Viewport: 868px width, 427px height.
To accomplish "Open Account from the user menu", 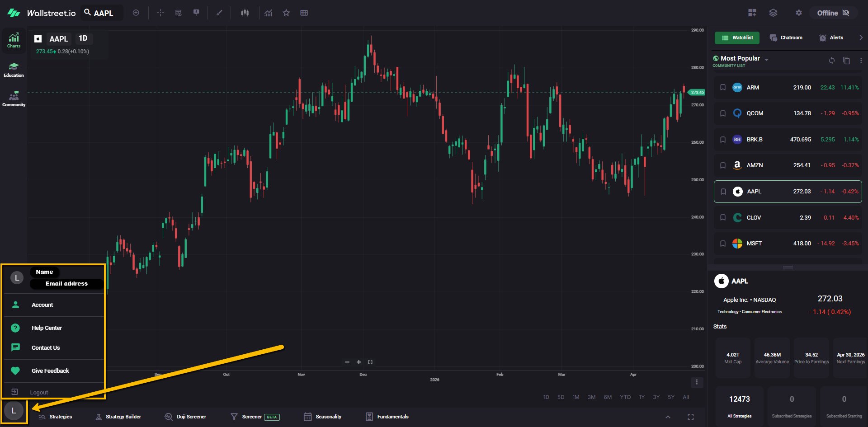I will click(42, 305).
